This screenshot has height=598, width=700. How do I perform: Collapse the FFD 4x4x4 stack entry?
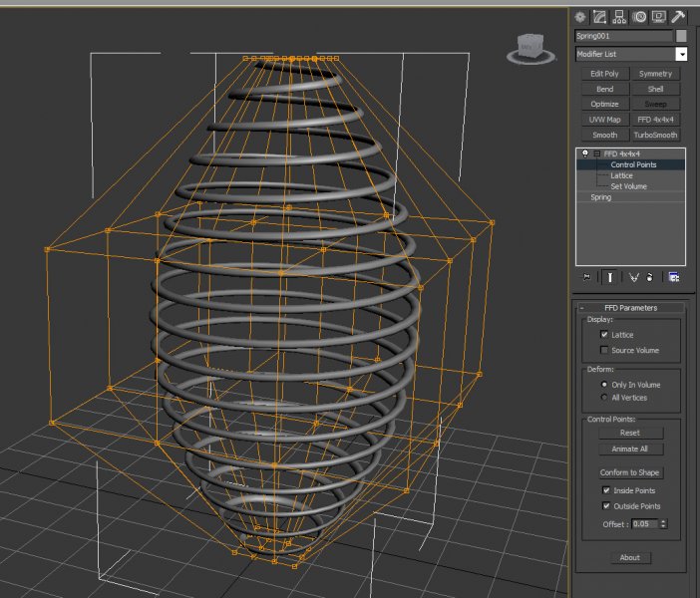[x=597, y=153]
